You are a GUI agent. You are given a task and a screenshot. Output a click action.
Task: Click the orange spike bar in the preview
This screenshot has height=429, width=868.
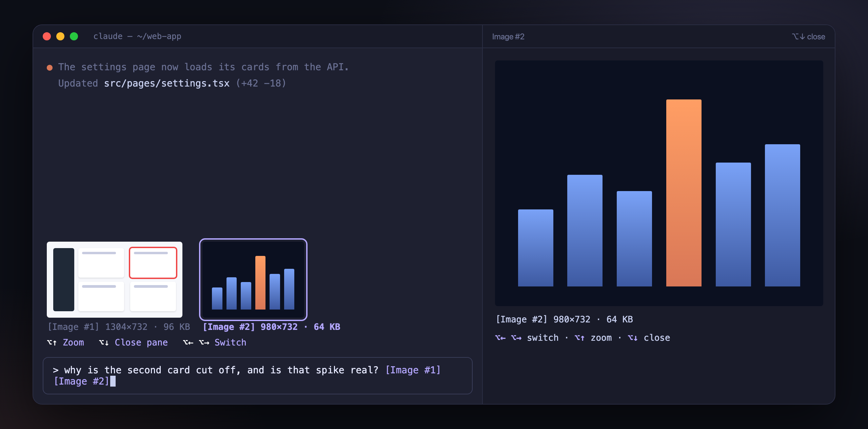tap(684, 193)
